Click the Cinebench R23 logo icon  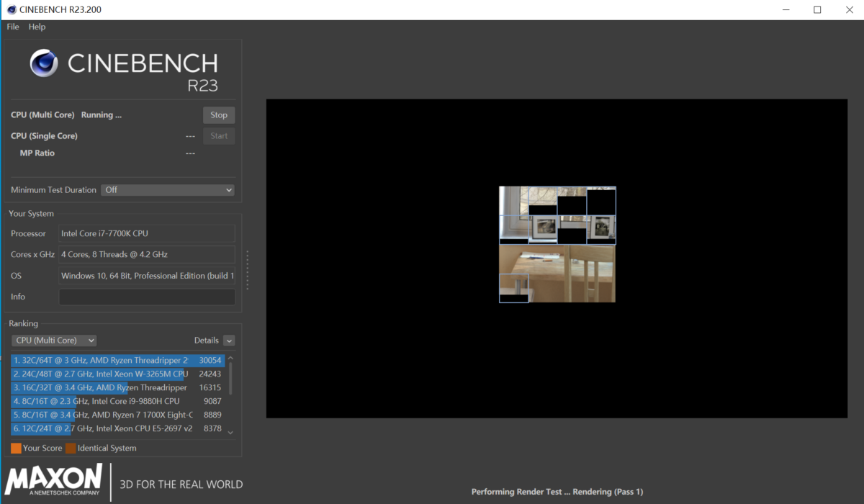tap(44, 63)
